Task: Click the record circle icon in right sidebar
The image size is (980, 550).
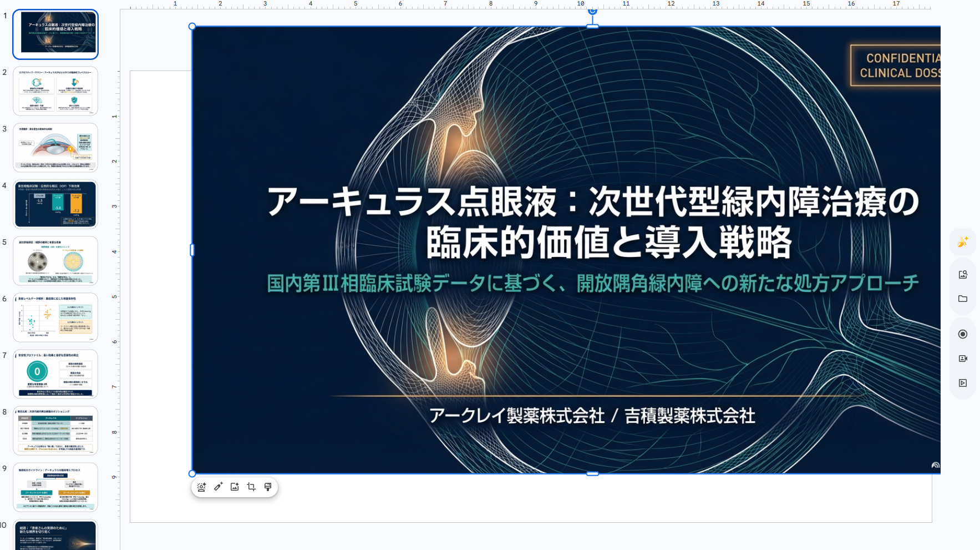Action: click(963, 334)
